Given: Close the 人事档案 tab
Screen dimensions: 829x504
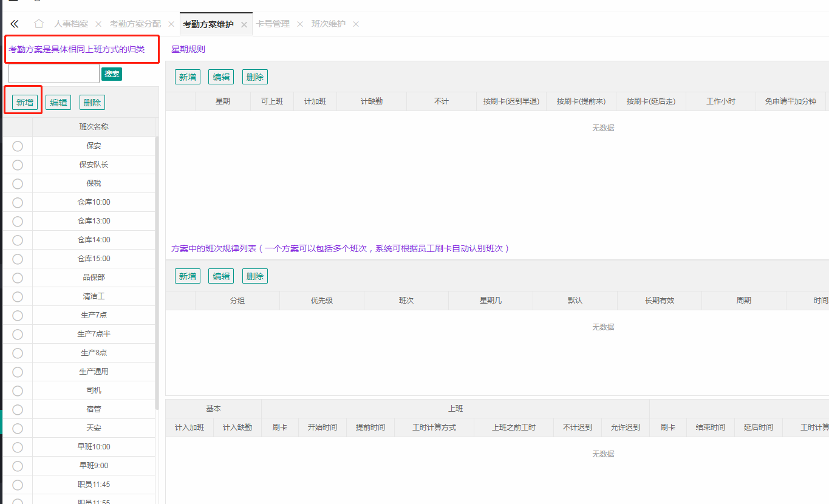Looking at the screenshot, I should click(98, 24).
